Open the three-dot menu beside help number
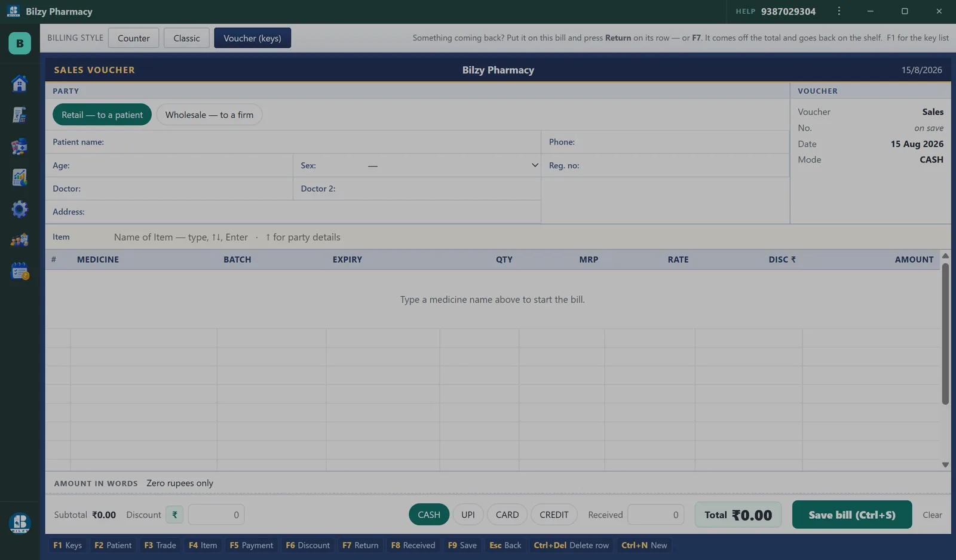The image size is (956, 560). 839,11
